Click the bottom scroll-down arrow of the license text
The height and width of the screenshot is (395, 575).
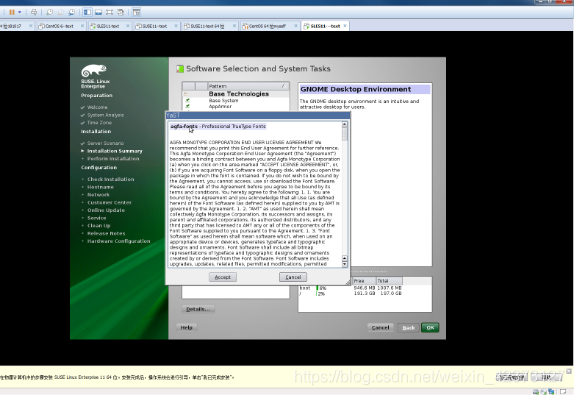point(345,264)
